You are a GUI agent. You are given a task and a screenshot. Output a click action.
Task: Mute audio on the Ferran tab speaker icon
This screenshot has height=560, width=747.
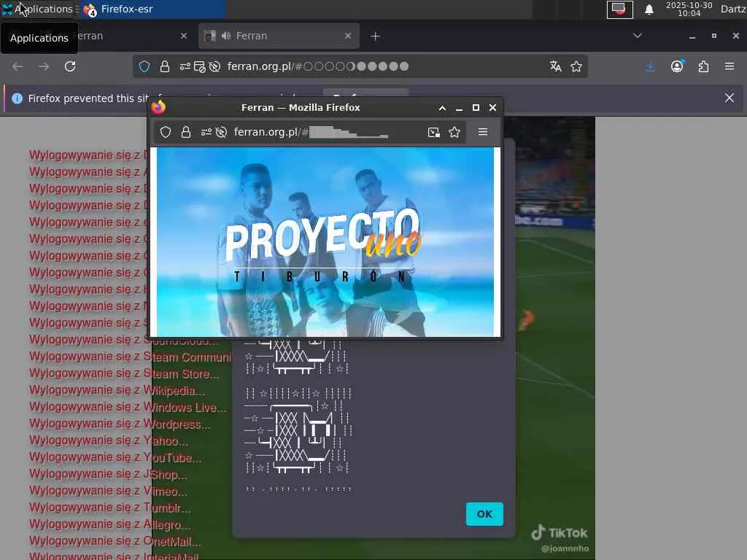point(226,36)
